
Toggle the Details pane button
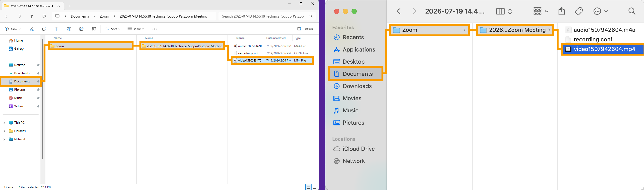point(305,29)
